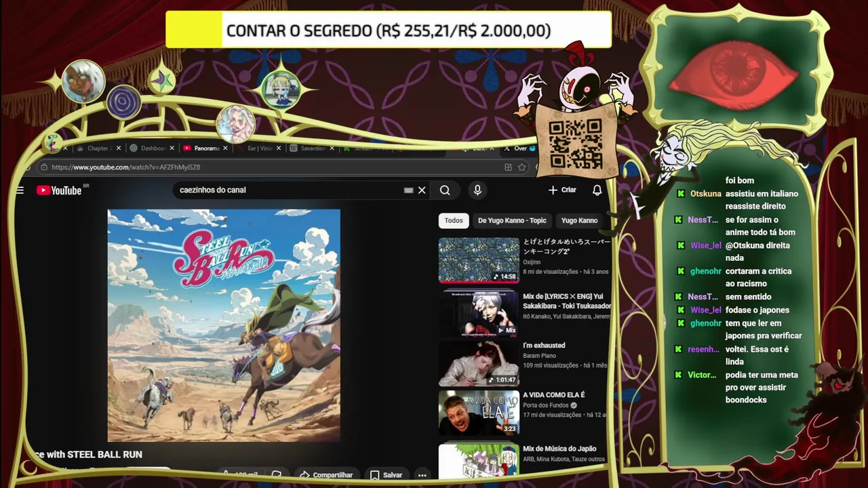The width and height of the screenshot is (868, 488).
Task: Open 'A VIDA COMO ELA É' thumbnail
Action: click(479, 413)
